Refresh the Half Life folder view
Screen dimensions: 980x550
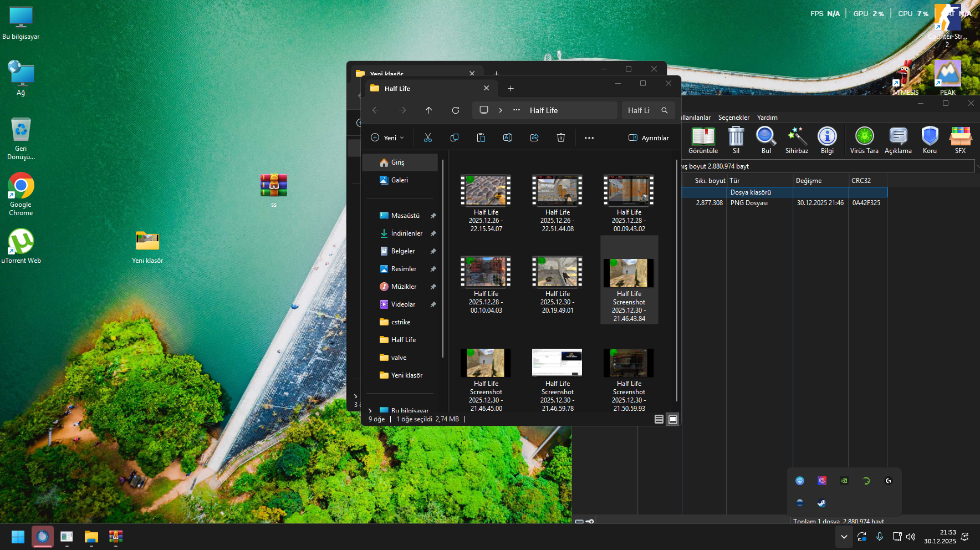click(x=456, y=110)
